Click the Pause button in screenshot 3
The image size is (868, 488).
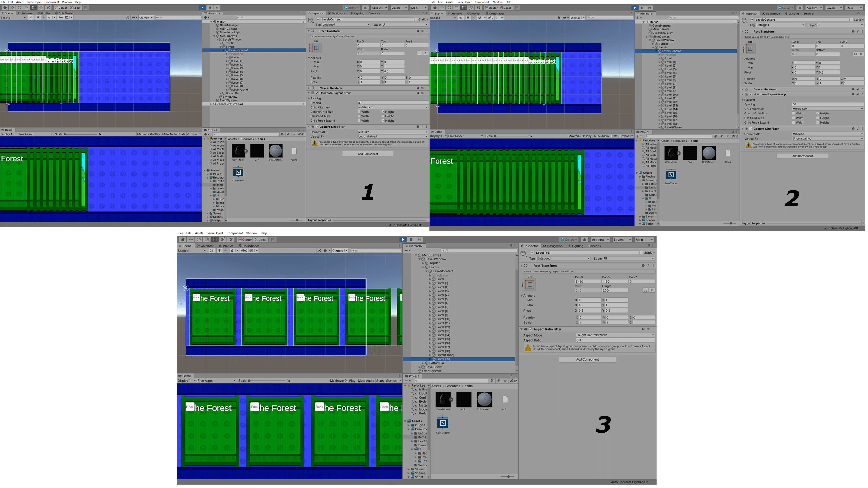coord(411,239)
